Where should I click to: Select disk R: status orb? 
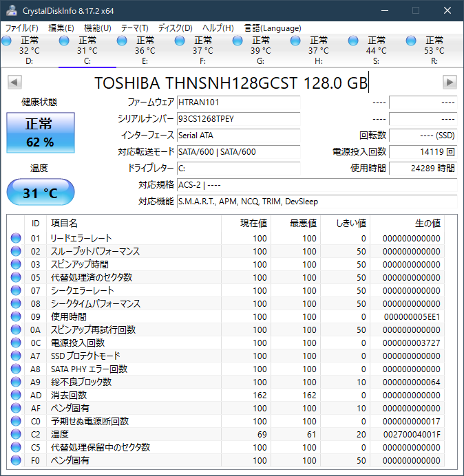click(x=411, y=41)
